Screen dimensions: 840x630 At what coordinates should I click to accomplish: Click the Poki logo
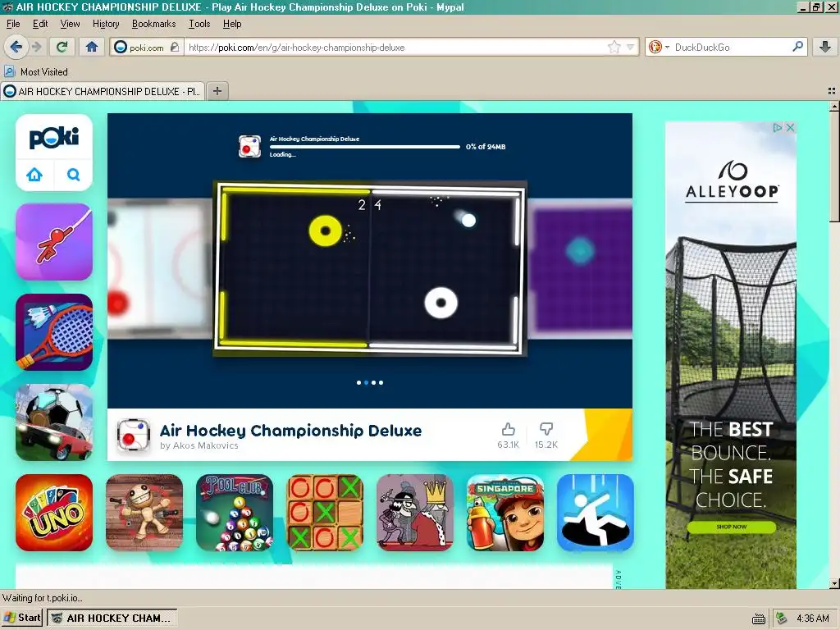[54, 138]
